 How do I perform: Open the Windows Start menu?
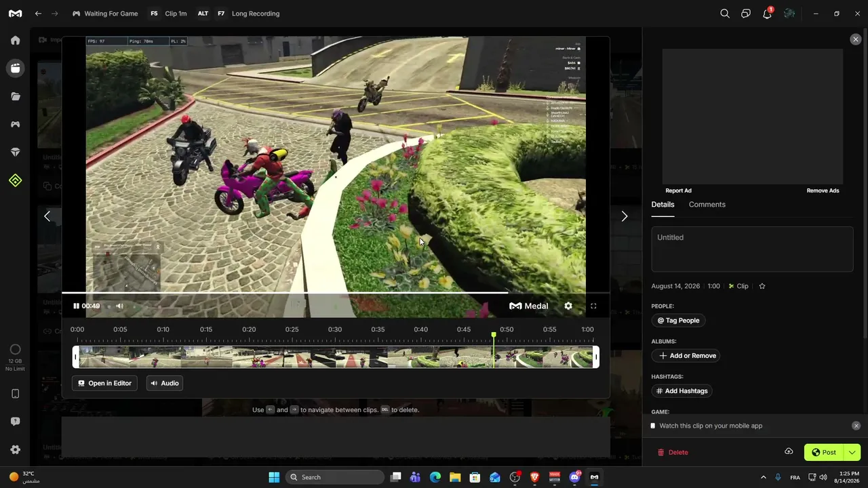274,477
